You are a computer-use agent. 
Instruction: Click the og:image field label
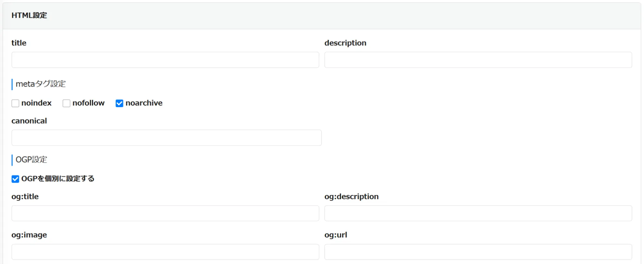(29, 235)
